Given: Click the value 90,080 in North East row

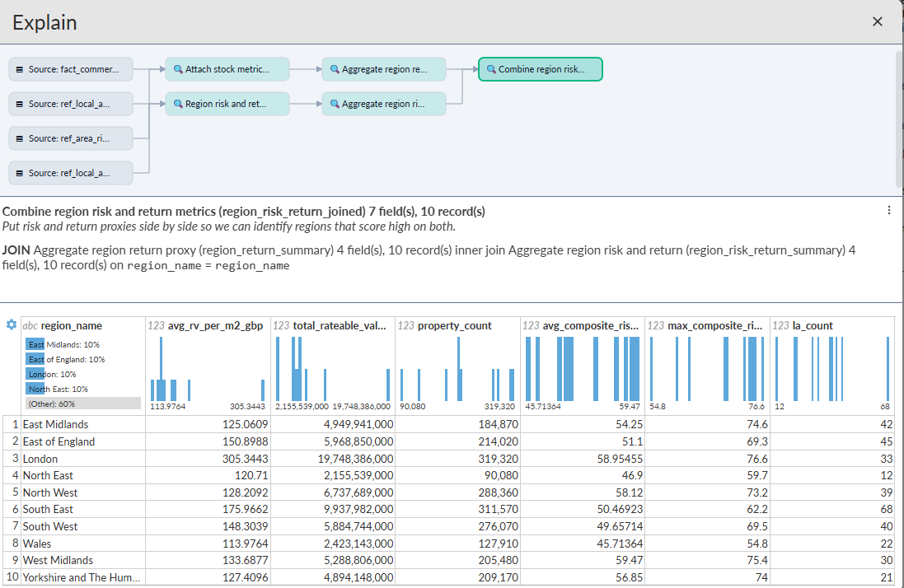Looking at the screenshot, I should pos(457,476).
